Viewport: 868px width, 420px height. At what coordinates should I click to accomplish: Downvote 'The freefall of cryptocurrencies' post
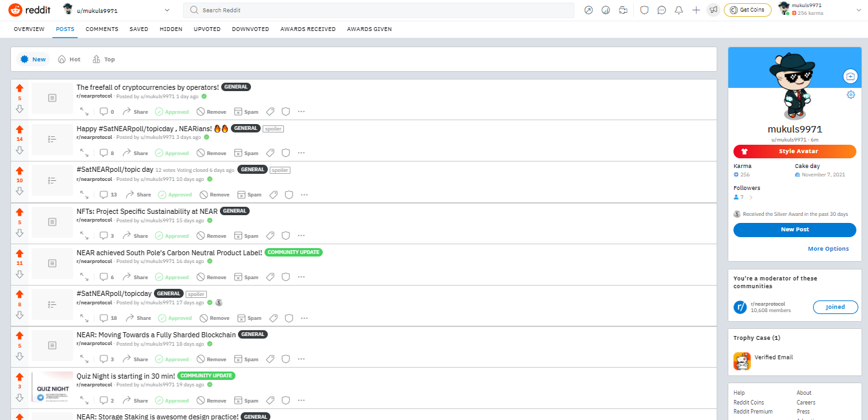point(19,109)
